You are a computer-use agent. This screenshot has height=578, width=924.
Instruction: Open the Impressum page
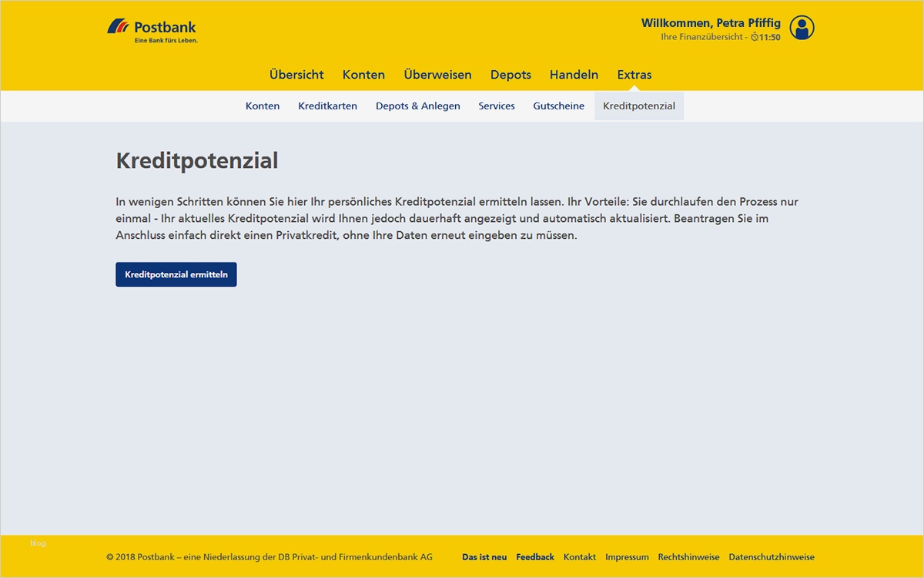coord(627,556)
